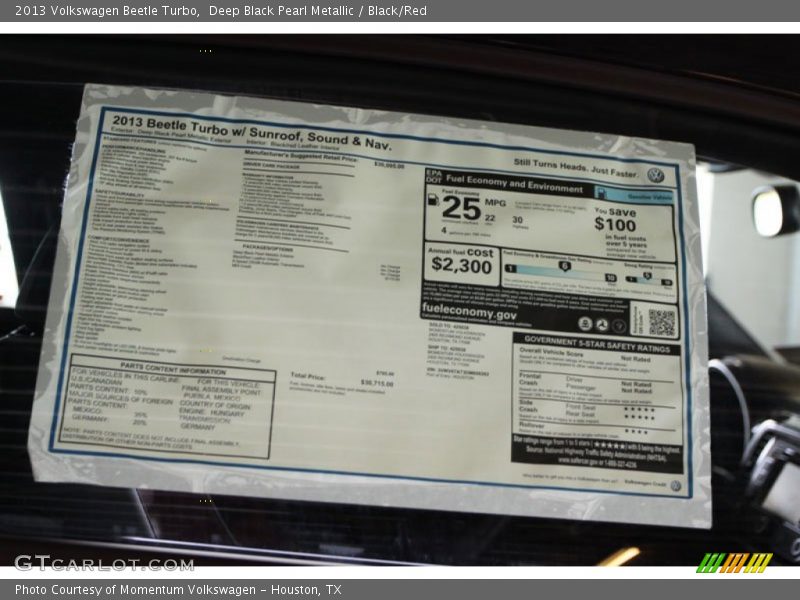Image resolution: width=800 pixels, height=600 pixels.
Task: Click the Smog Rating scale
Action: (649, 274)
